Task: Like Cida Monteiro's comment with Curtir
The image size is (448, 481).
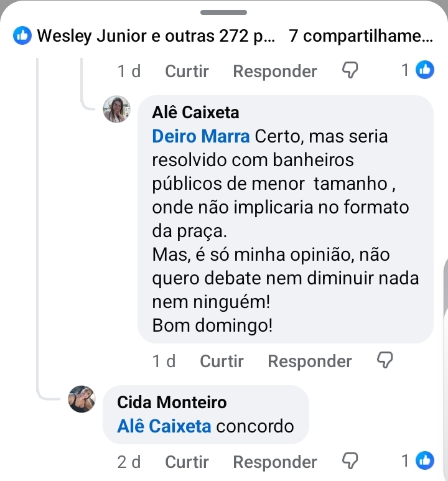Action: (187, 462)
